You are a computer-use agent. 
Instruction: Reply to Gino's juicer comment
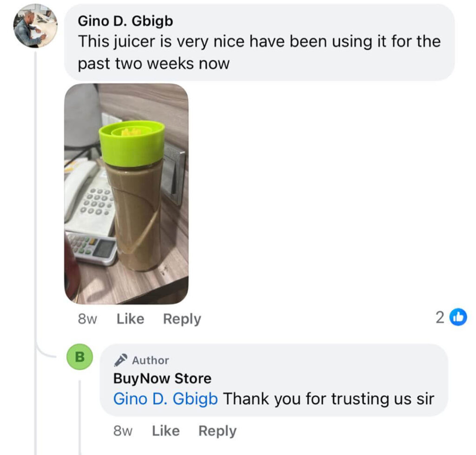182,319
